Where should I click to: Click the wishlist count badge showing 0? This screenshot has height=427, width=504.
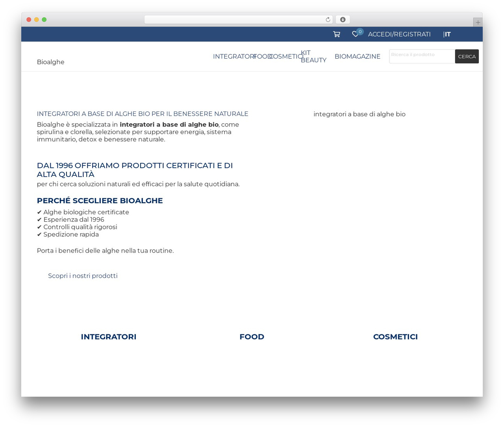pos(360,32)
